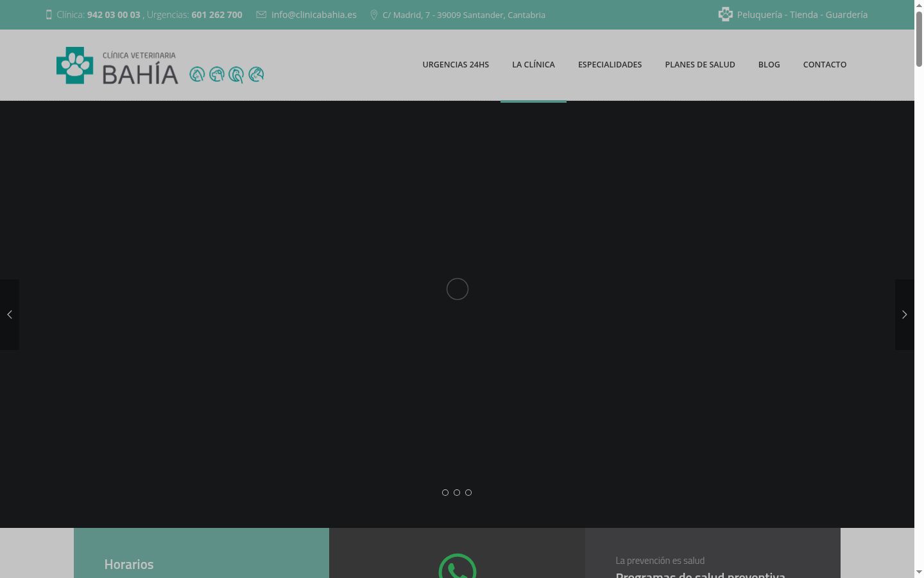Image resolution: width=924 pixels, height=578 pixels.
Task: Select the third slider dot
Action: tap(468, 493)
